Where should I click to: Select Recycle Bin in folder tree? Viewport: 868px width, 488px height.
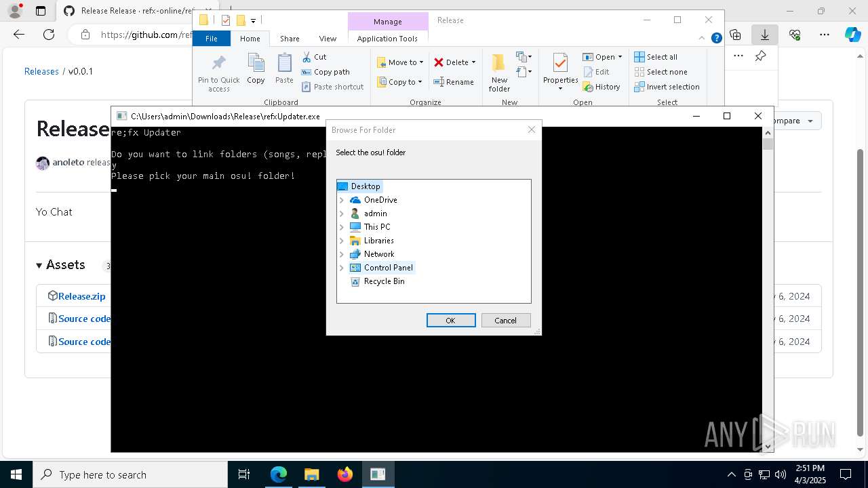coord(384,281)
